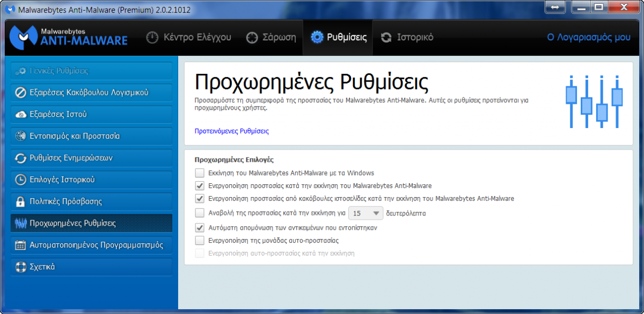Image resolution: width=644 pixels, height=314 pixels.
Task: Open Γενικές Ρυθμίσεις in the sidebar
Action: click(91, 71)
